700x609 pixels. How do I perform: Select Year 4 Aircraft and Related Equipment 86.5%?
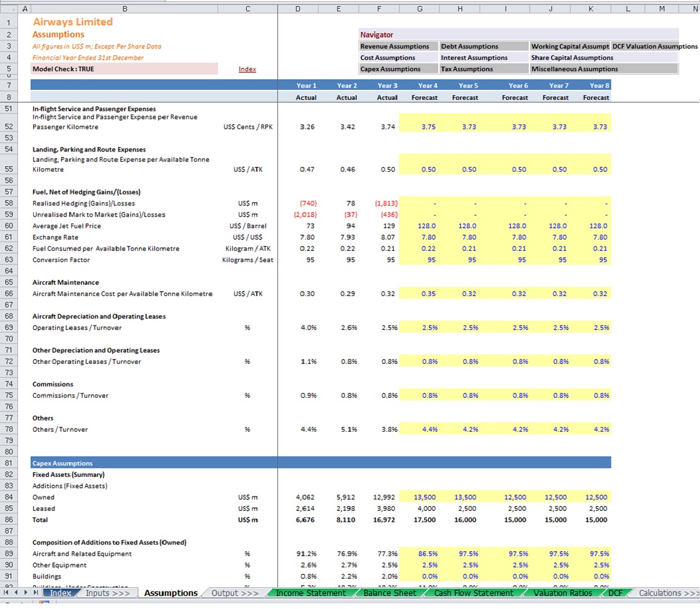coord(419,554)
